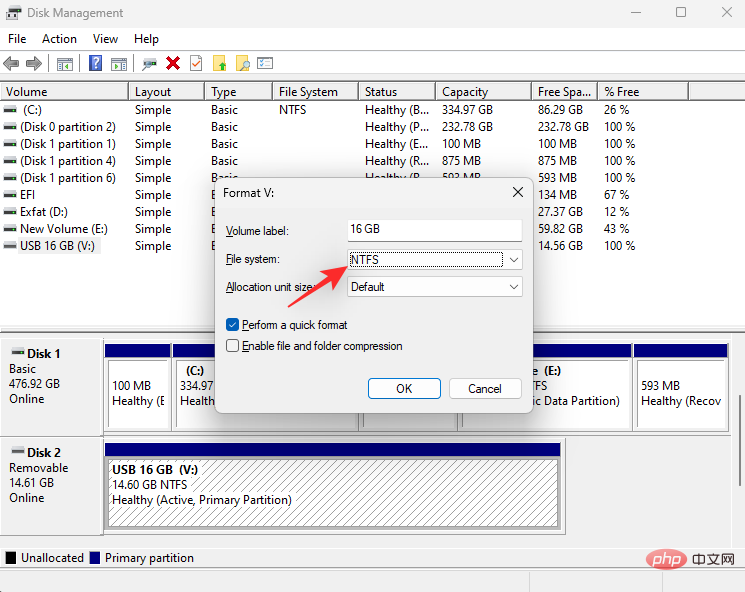This screenshot has width=745, height=592.
Task: Click the drive icon beside EFI volume
Action: (10, 195)
